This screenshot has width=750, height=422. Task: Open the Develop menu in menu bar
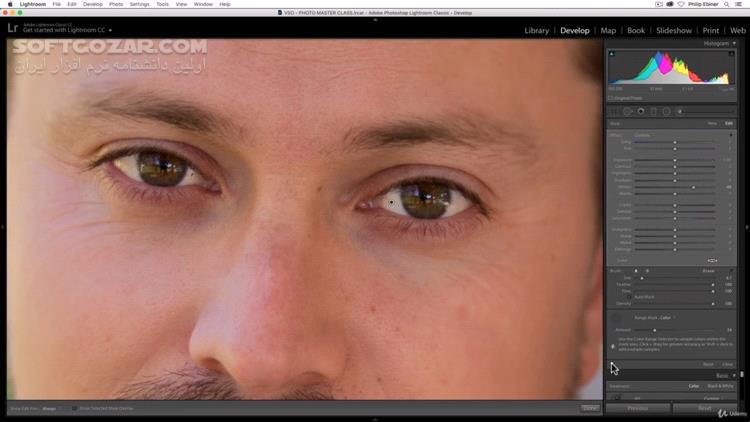coord(93,4)
